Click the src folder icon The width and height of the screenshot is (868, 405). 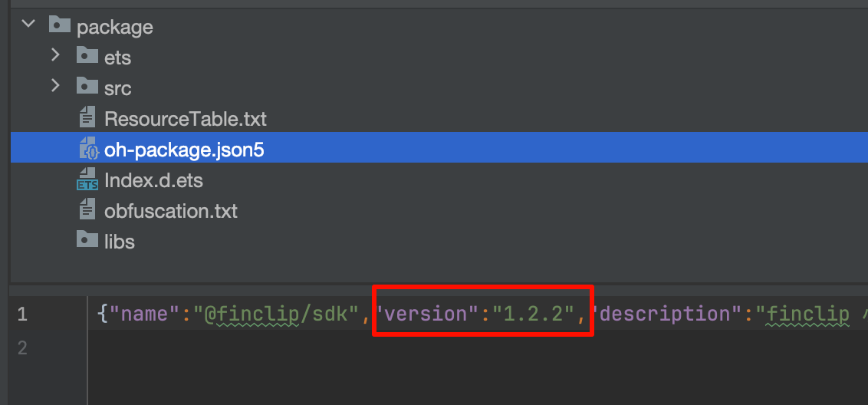(87, 87)
